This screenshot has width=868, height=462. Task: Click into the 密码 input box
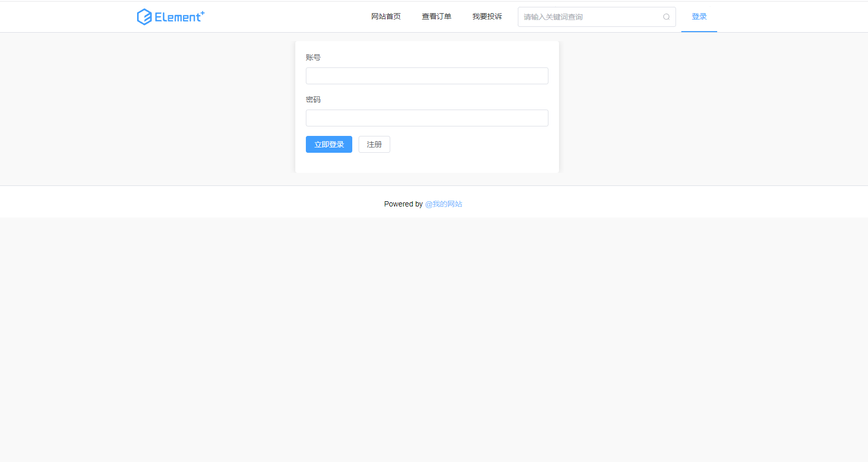click(427, 118)
